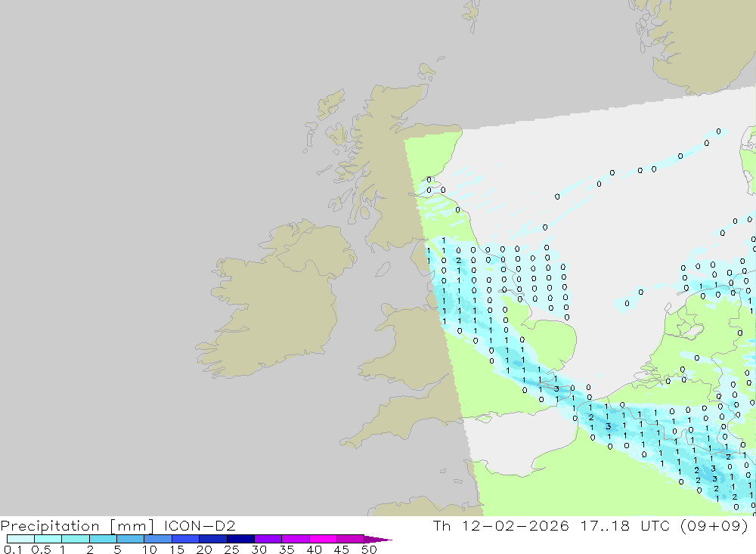
Task: Choose the 10–15 mm legend swatch
Action: (x=158, y=539)
